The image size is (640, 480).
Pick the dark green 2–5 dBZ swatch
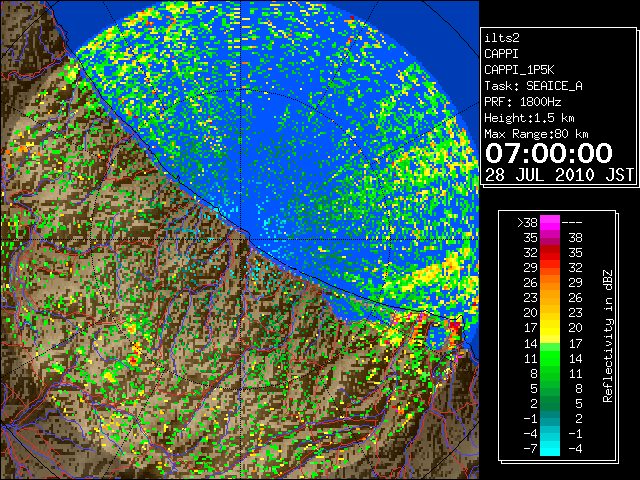click(550, 403)
